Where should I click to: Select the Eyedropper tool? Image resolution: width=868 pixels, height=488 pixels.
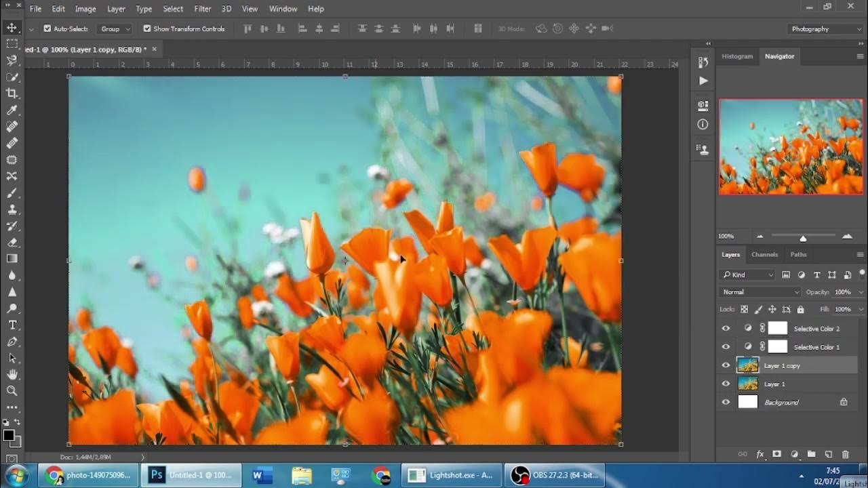pos(12,110)
